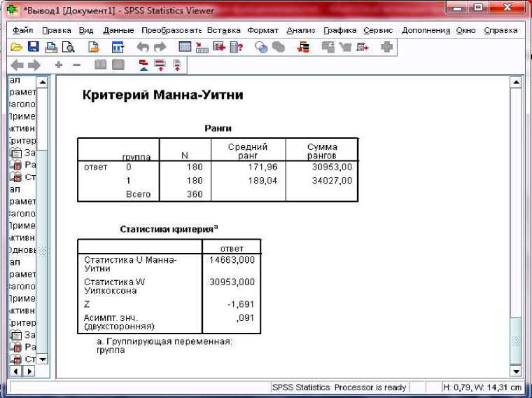Click the output pane vertical scrollbar thumb

pyautogui.click(x=516, y=341)
